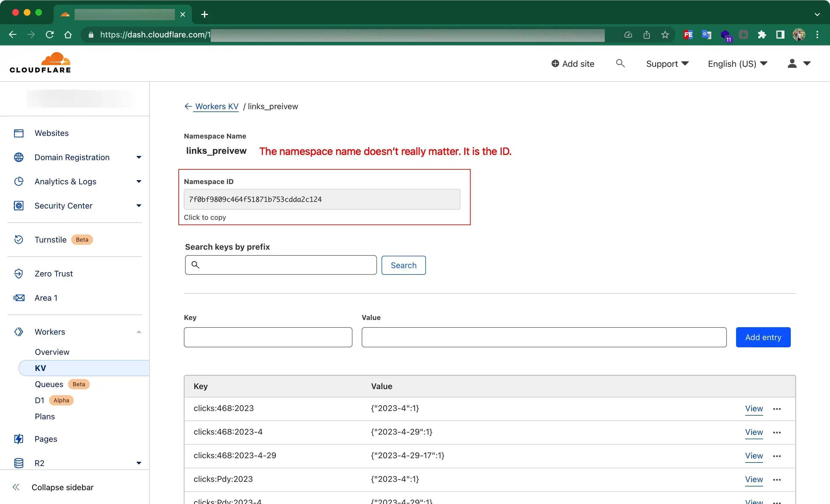830x504 pixels.
Task: Click Add entry to create KV pair
Action: click(x=763, y=337)
